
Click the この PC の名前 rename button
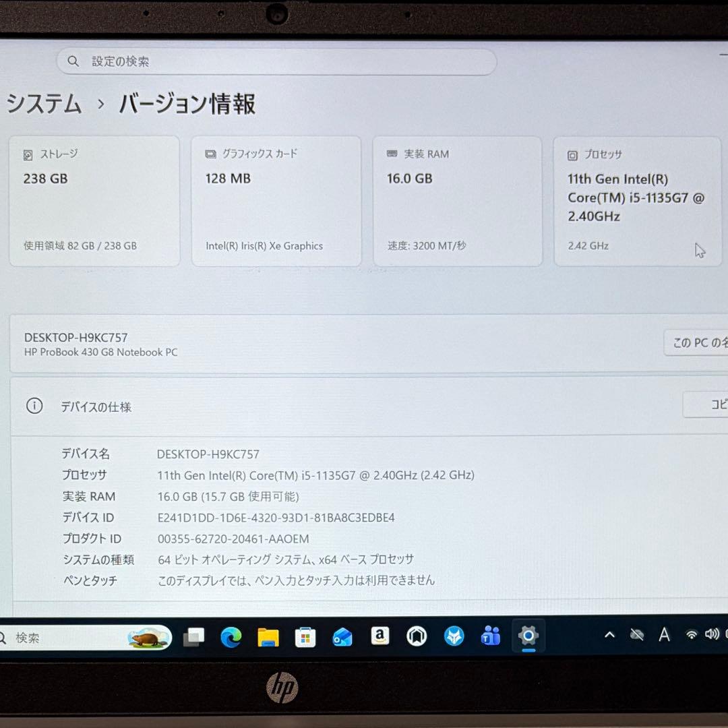click(x=696, y=342)
